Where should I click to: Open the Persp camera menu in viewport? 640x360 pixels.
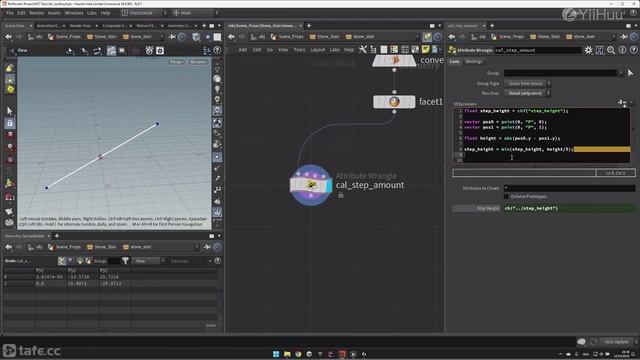(177, 62)
